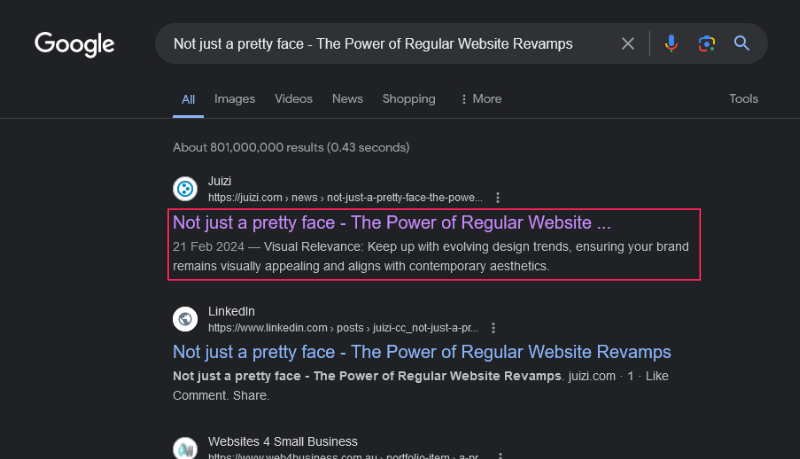Click the magnifying glass search button
Image resolution: width=800 pixels, height=459 pixels.
coord(742,43)
